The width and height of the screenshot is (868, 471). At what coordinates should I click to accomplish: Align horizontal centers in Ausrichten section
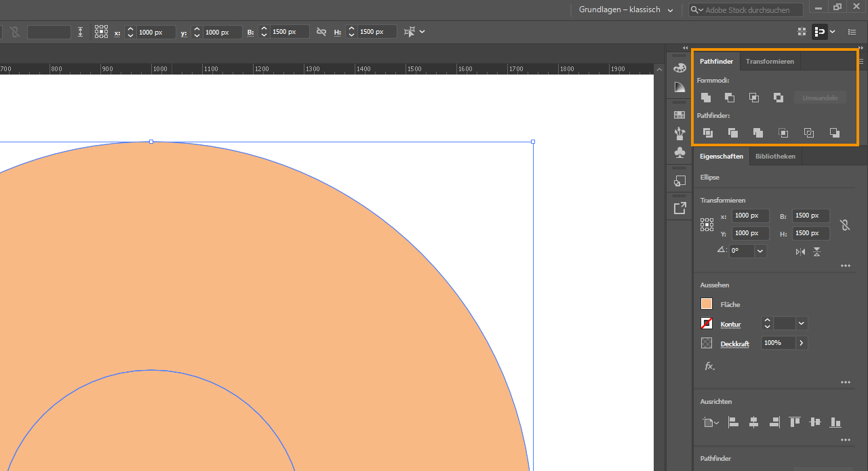[x=753, y=422]
